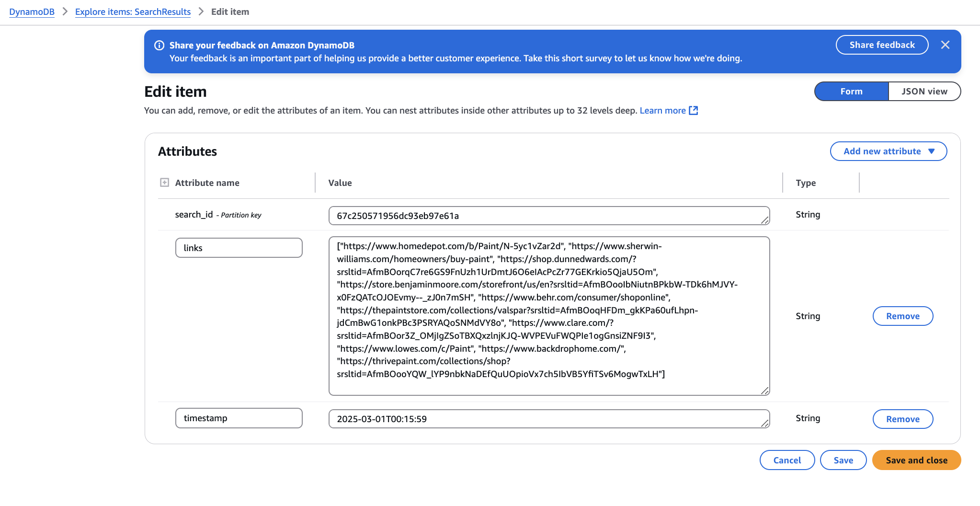Click the Cancel button
This screenshot has width=980, height=506.
click(787, 460)
